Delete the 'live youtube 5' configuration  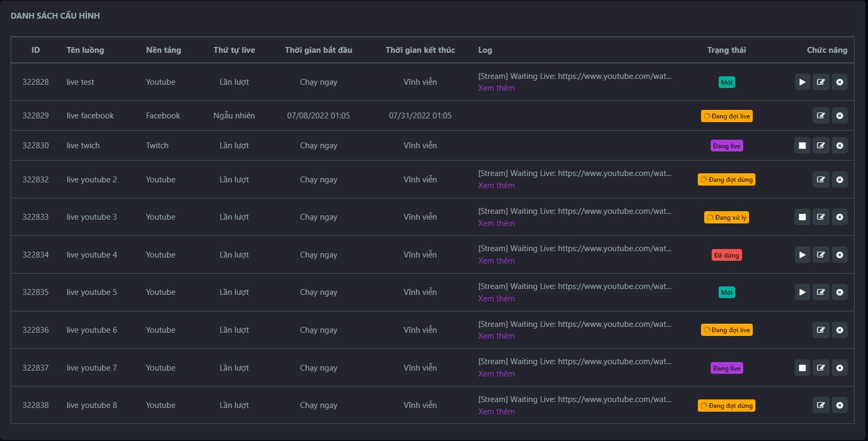pos(839,292)
